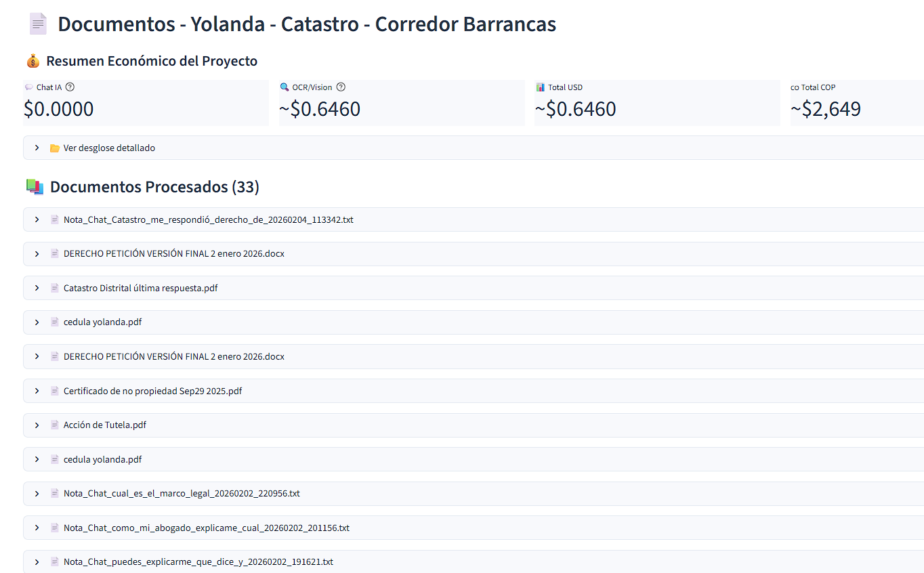Click the document icon beside the page title

tap(38, 24)
